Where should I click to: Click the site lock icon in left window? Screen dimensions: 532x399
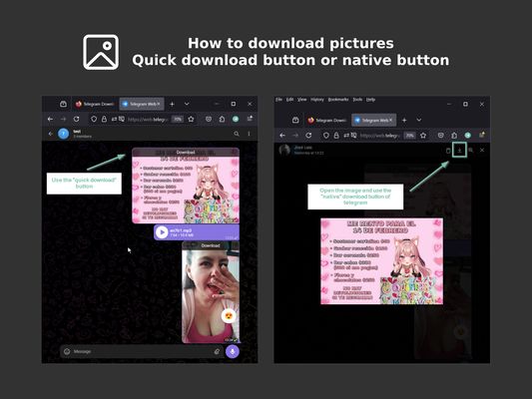[104, 119]
